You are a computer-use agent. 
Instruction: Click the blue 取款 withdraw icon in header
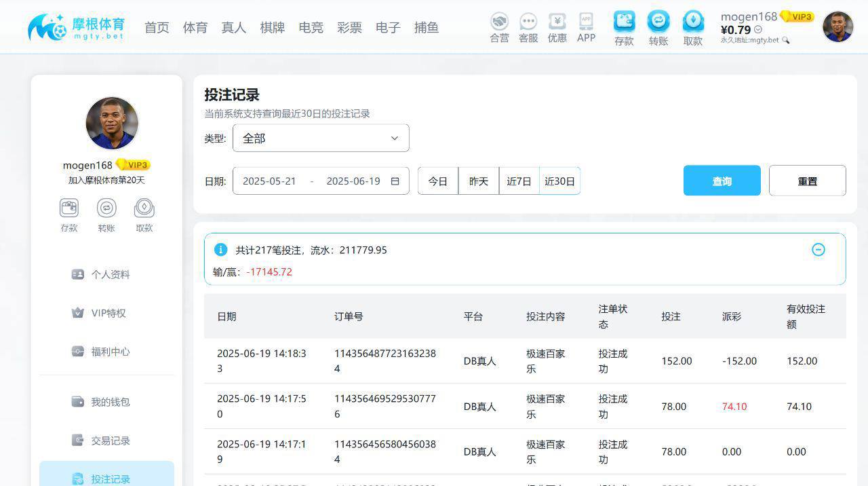click(692, 22)
